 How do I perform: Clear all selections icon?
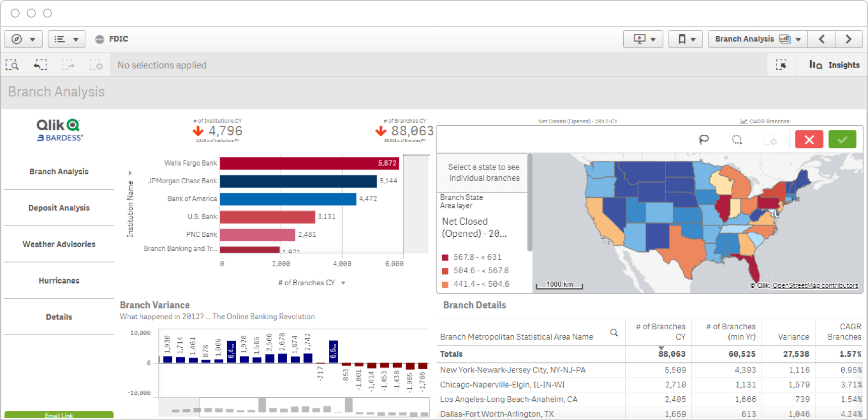(96, 65)
